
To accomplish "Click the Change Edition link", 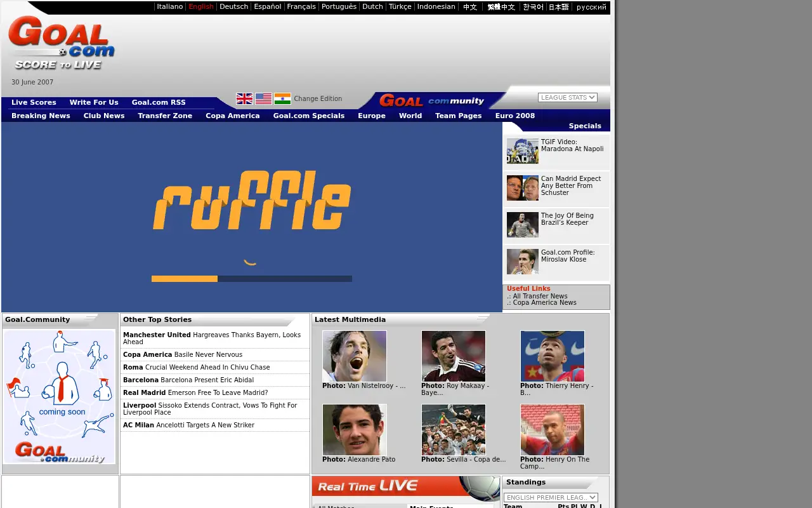I will [x=318, y=98].
